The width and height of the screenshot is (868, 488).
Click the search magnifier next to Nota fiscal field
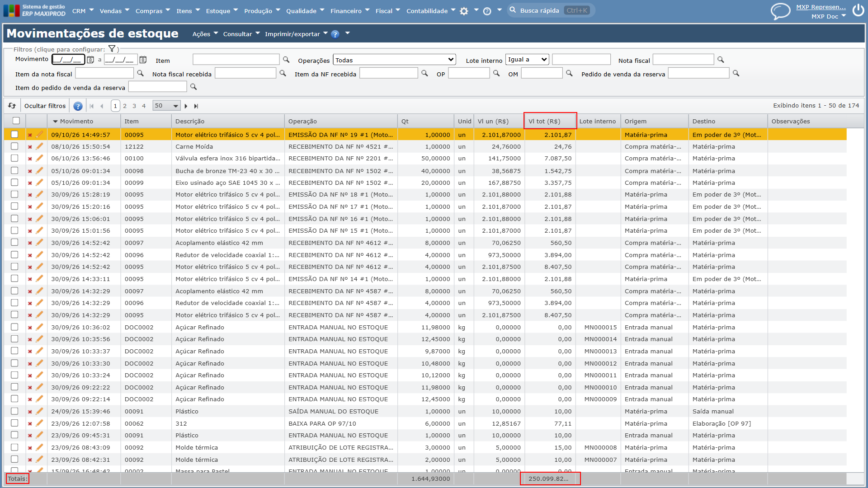click(721, 60)
